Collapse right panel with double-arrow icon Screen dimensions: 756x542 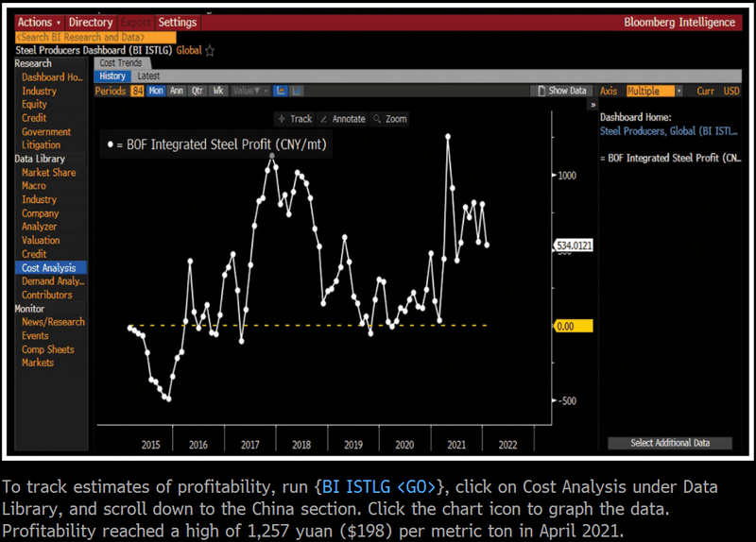click(x=593, y=105)
